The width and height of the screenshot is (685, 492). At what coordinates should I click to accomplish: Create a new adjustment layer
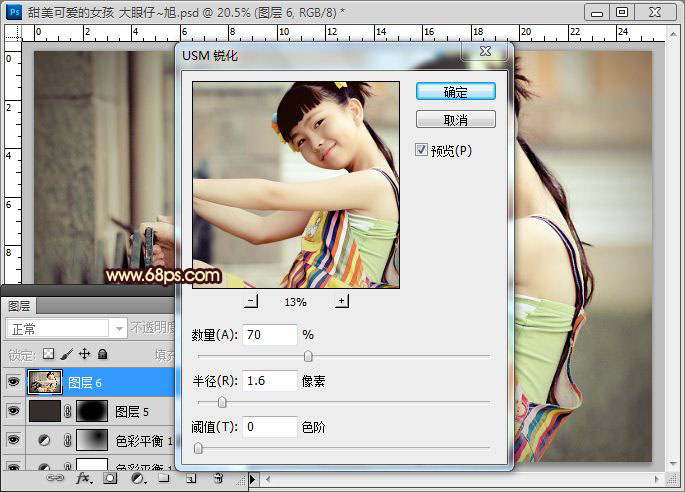tap(136, 479)
